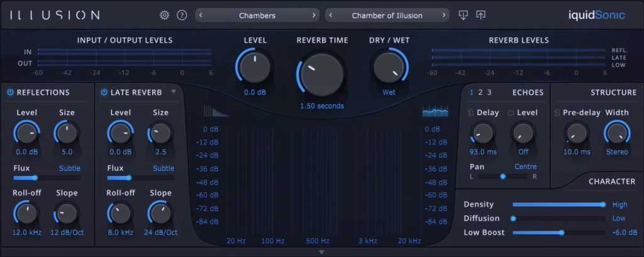Select the decay envelope graph icon
This screenshot has height=257, width=644.
[x=213, y=112]
